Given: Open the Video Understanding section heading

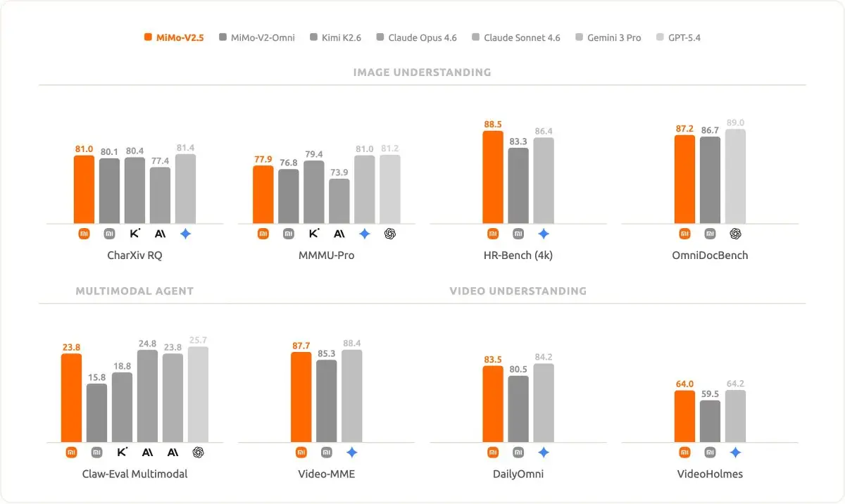Looking at the screenshot, I should 518,291.
